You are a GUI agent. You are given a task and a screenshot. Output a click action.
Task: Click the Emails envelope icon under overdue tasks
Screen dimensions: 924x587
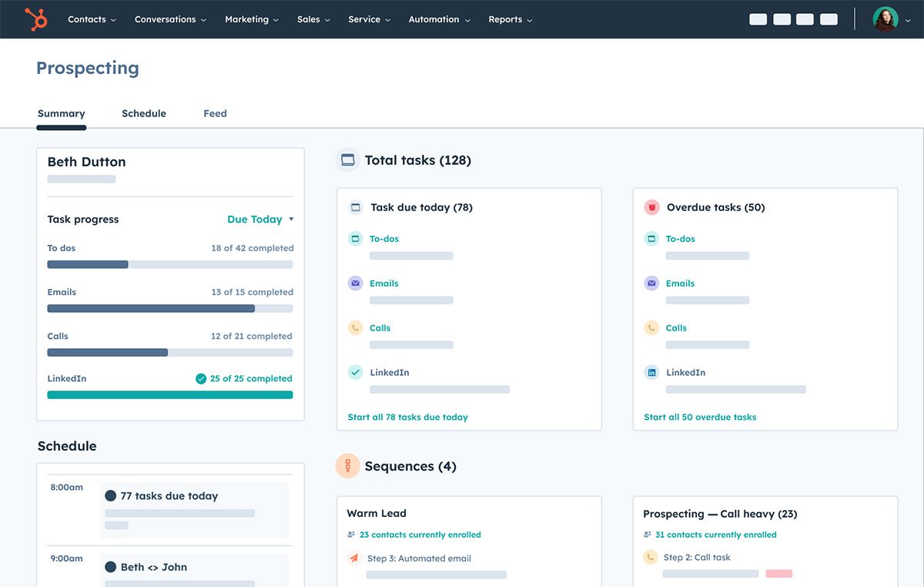(x=651, y=283)
